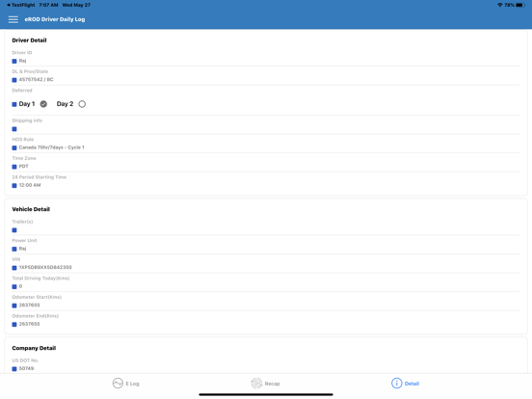
Task: Tap blue square beside US DOT 50749
Action: tap(14, 369)
